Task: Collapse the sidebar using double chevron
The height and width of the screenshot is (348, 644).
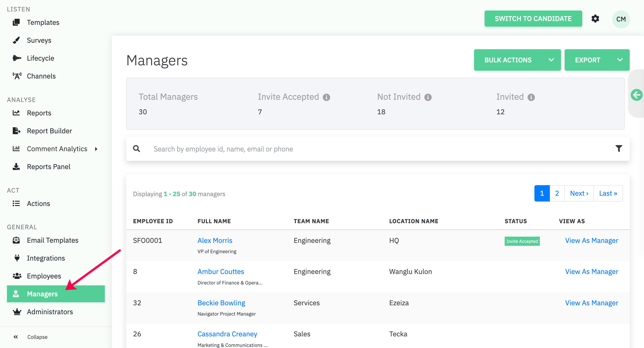Action: point(16,337)
